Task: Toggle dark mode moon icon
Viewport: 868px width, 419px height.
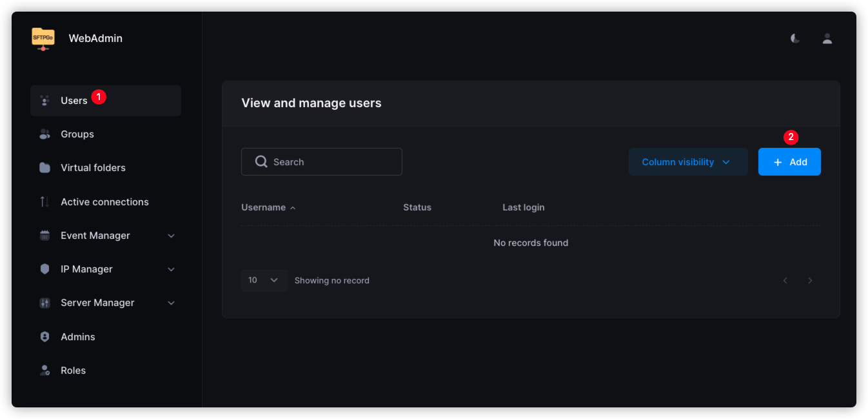Action: coord(795,39)
